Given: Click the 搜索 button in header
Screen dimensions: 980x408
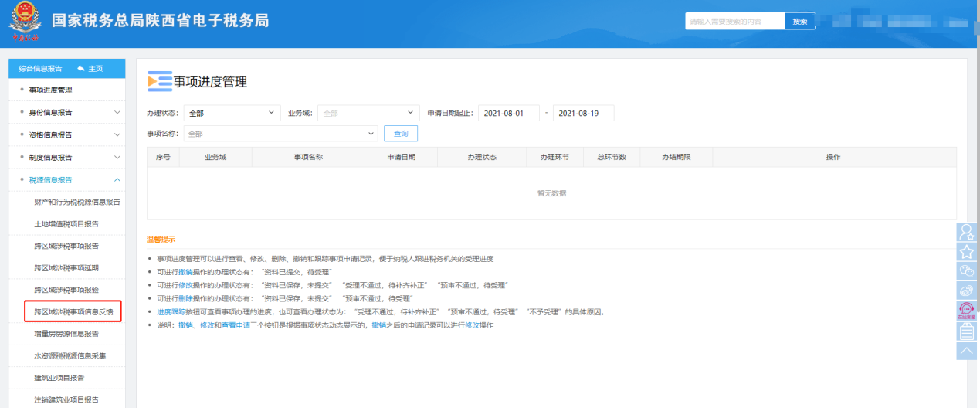Looking at the screenshot, I should (x=800, y=22).
